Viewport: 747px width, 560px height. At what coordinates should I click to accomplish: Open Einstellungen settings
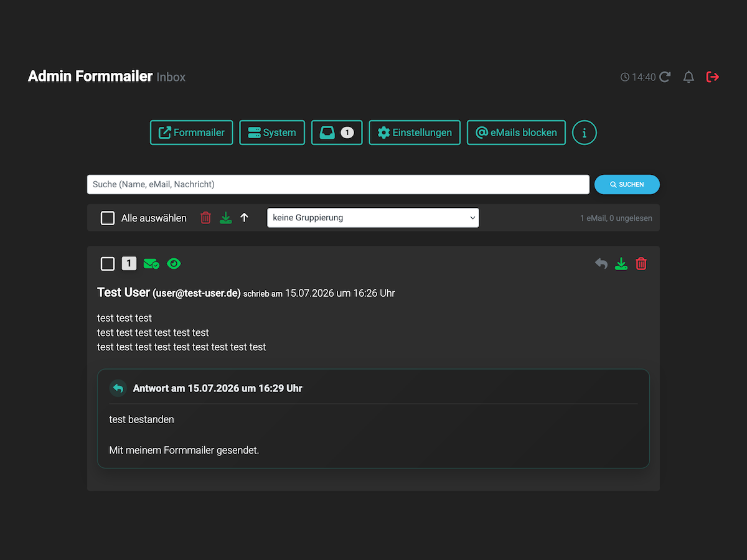coord(415,133)
